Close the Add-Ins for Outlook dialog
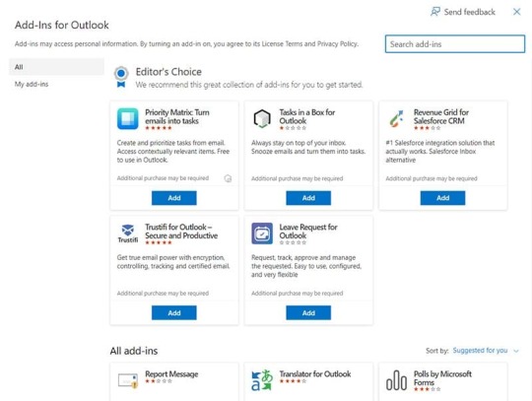This screenshot has height=401, width=532. click(x=517, y=12)
